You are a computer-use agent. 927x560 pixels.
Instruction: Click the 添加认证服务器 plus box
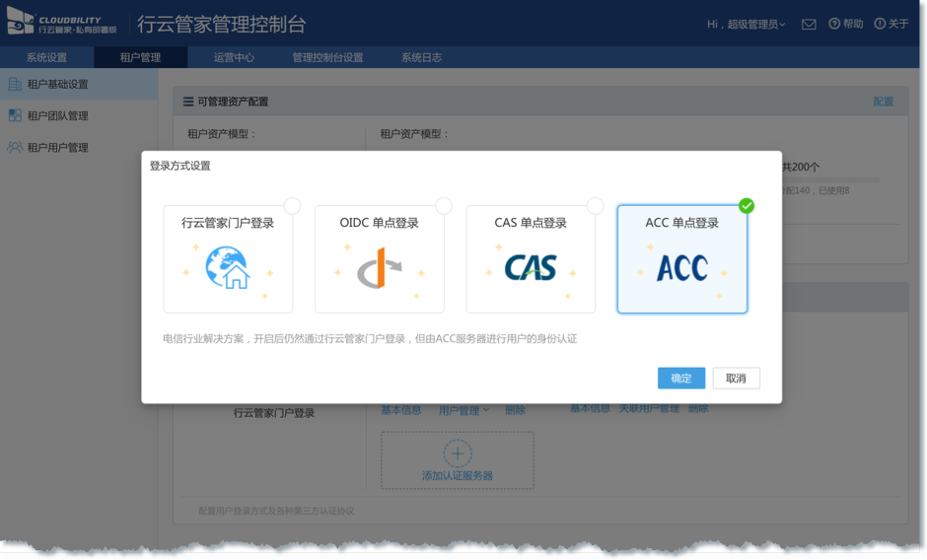(x=457, y=460)
